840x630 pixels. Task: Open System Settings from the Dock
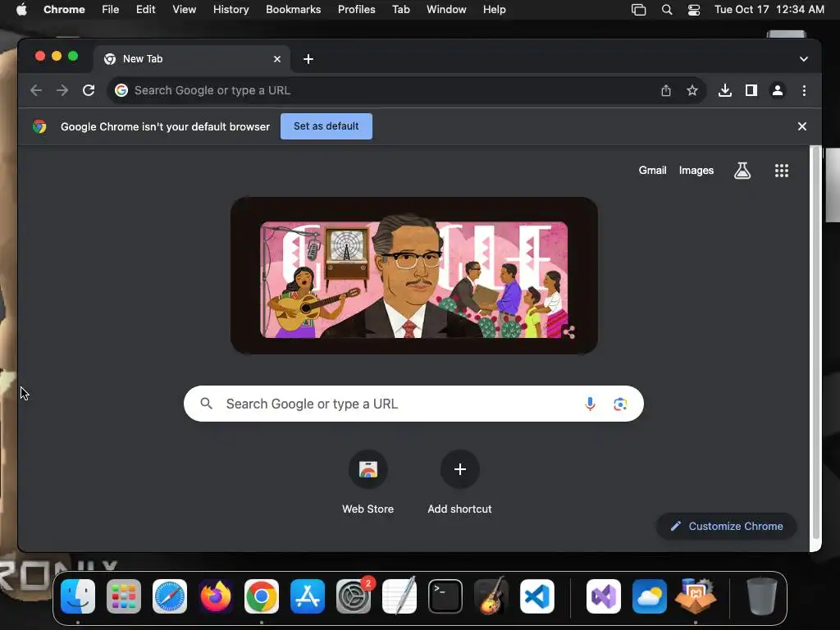pos(354,596)
